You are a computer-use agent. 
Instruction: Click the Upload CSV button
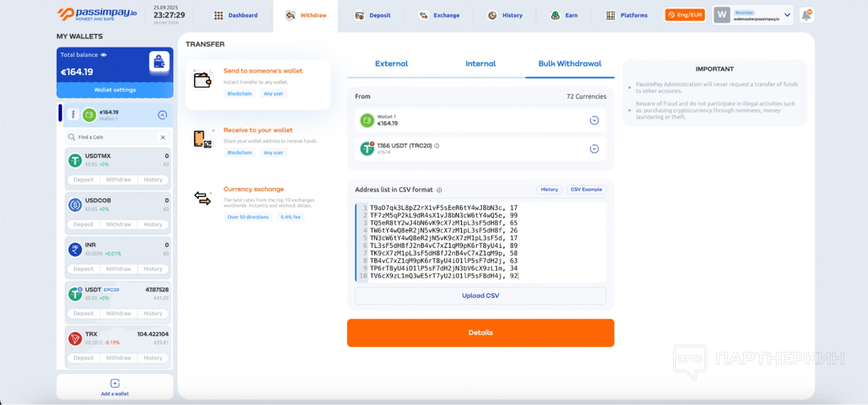[x=480, y=296]
